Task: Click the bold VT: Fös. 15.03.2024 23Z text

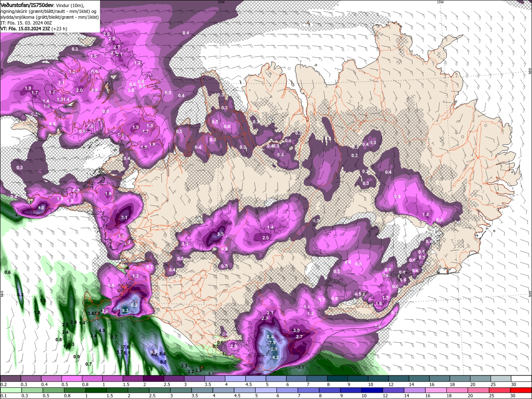Action: 25,29
